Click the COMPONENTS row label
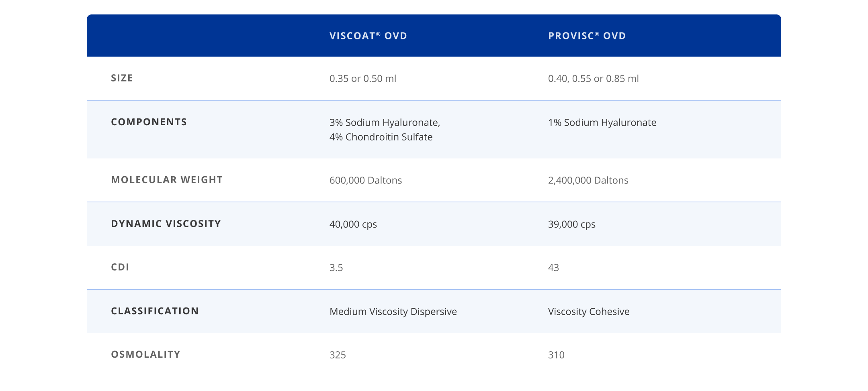868x391 pixels. [x=149, y=122]
